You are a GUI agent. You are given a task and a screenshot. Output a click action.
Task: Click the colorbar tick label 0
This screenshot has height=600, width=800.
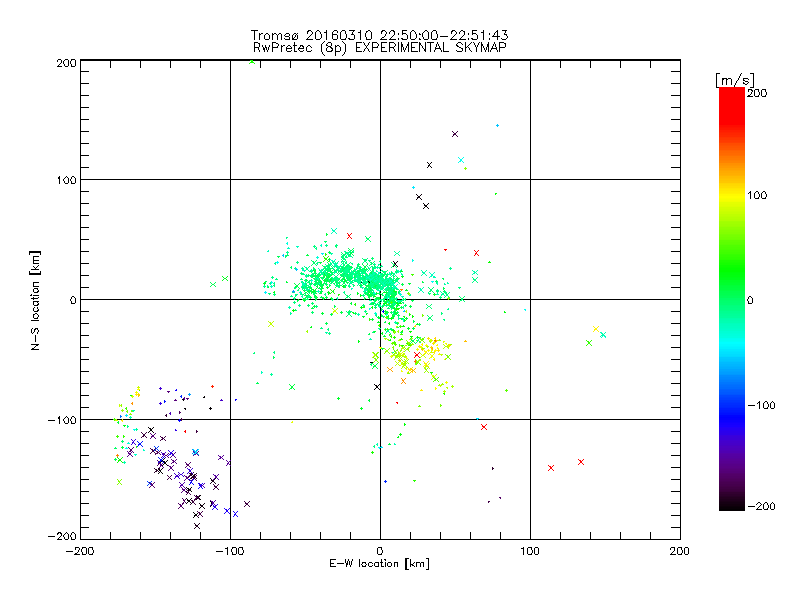click(750, 300)
